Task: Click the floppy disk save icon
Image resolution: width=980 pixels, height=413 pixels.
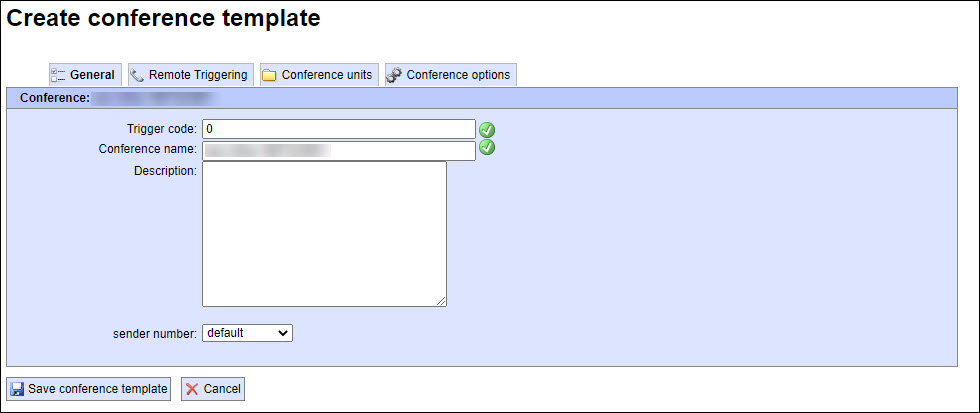Action: coord(18,389)
